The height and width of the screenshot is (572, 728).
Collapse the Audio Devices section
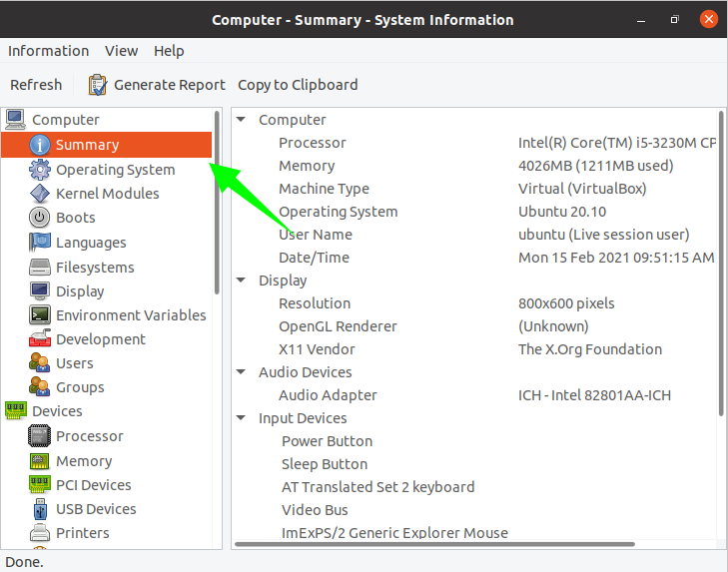coord(242,372)
